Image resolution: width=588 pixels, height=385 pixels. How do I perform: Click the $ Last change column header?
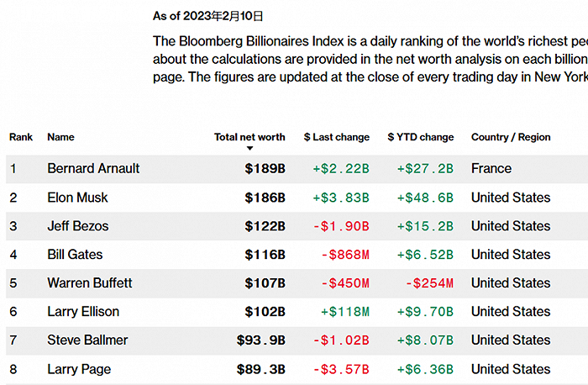coord(336,137)
